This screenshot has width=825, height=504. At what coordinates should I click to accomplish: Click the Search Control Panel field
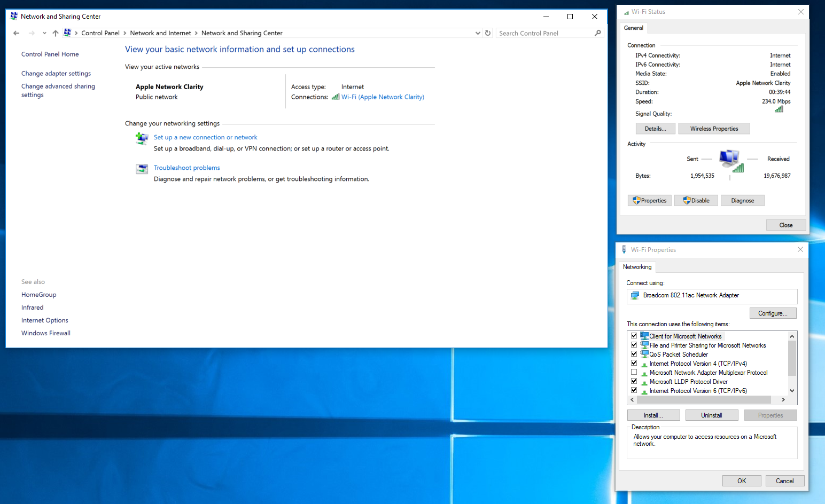(x=545, y=33)
